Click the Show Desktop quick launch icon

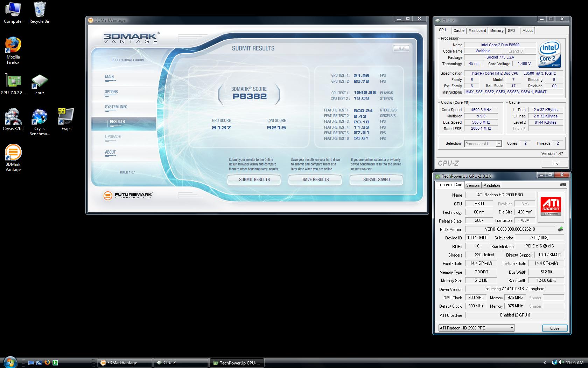pyautogui.click(x=31, y=363)
